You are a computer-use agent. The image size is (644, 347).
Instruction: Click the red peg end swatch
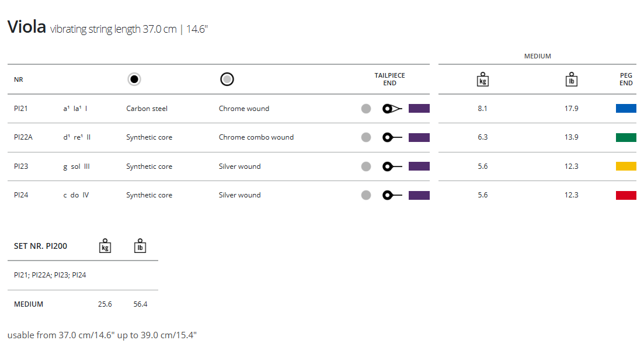[x=626, y=195]
